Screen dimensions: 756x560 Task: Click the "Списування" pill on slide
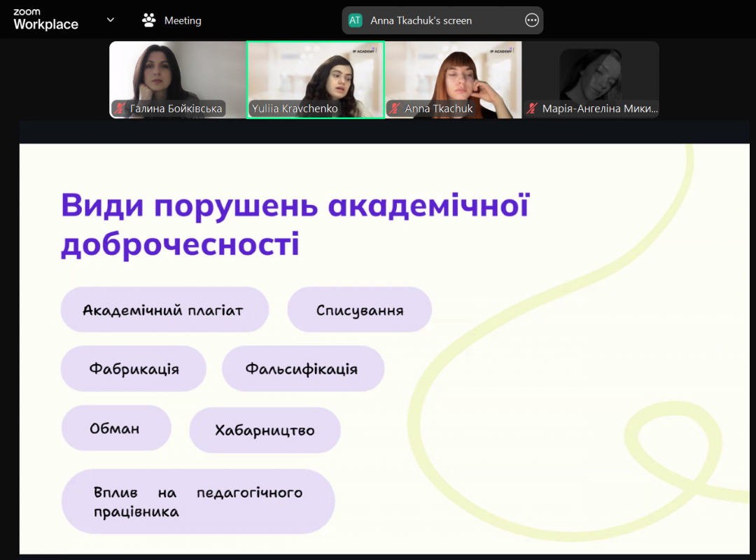359,310
